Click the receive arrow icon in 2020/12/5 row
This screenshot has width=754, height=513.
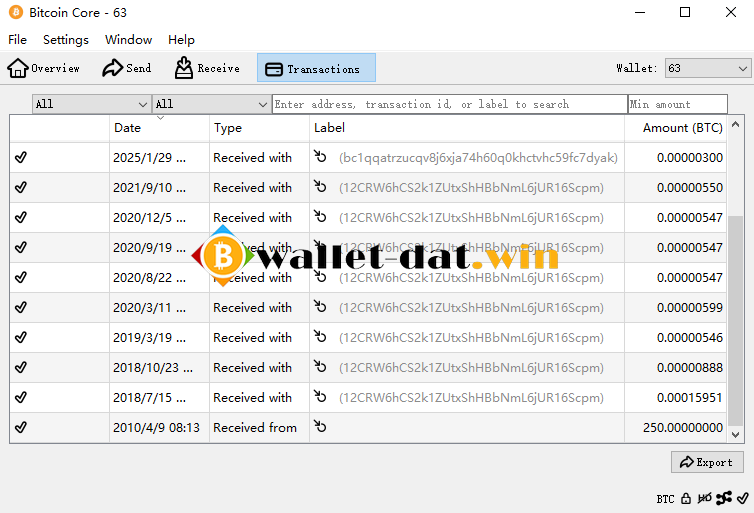tap(320, 216)
